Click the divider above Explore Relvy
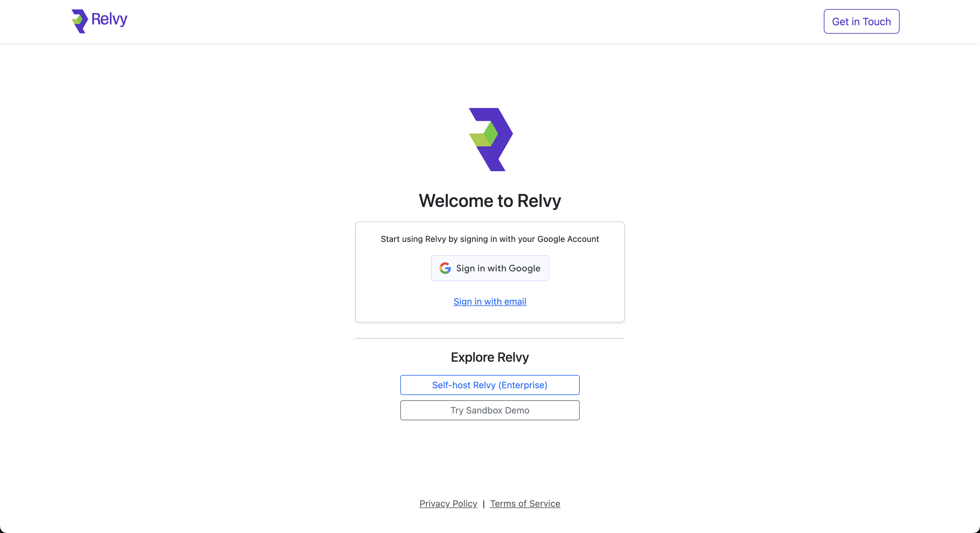The width and height of the screenshot is (980, 533). 490,338
